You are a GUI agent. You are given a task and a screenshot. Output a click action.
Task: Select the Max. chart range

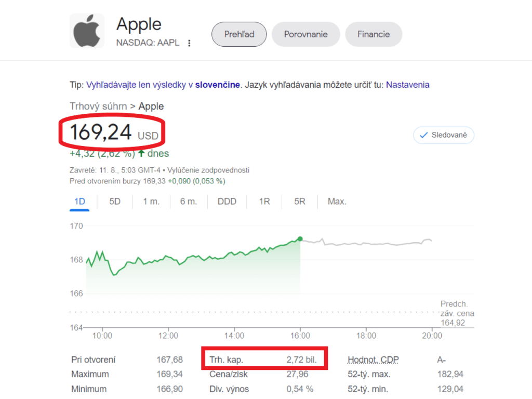(x=337, y=202)
